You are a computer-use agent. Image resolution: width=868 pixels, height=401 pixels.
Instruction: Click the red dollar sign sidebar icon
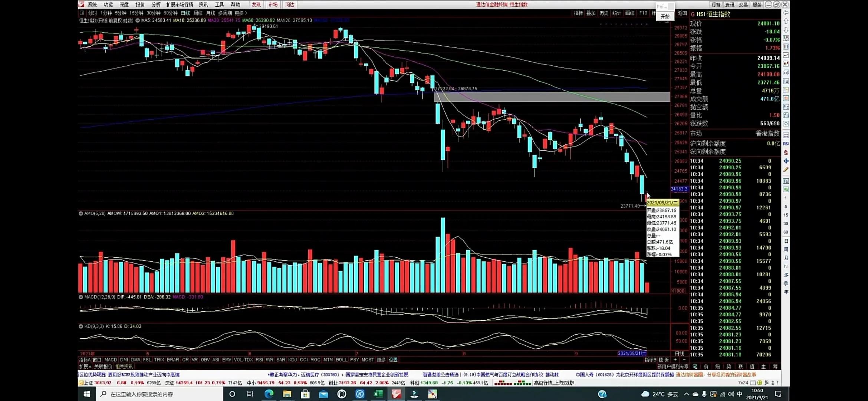click(x=786, y=153)
